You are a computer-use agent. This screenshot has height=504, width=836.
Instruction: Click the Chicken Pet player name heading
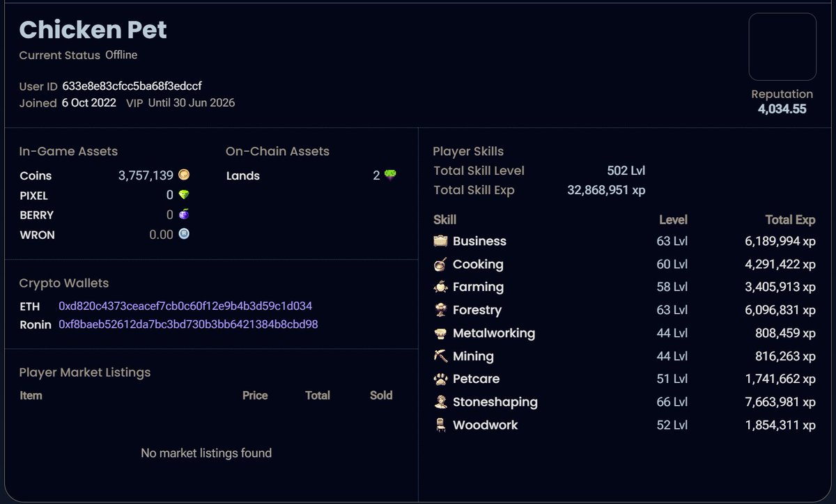(x=93, y=30)
